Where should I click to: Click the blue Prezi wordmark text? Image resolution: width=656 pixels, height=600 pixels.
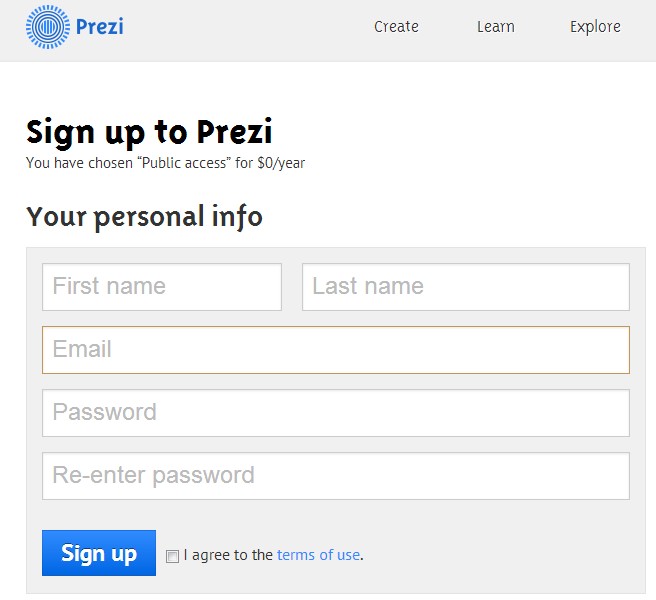coord(100,27)
